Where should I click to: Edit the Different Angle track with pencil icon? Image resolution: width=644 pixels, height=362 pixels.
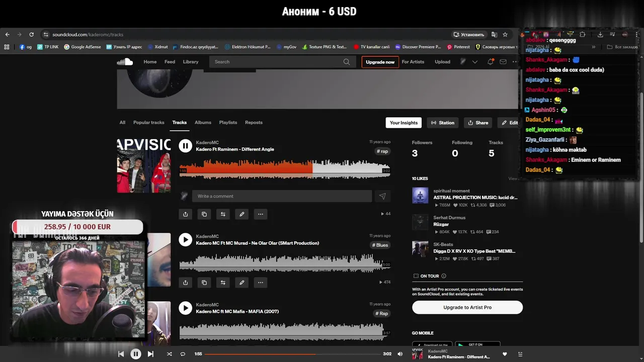tap(242, 214)
